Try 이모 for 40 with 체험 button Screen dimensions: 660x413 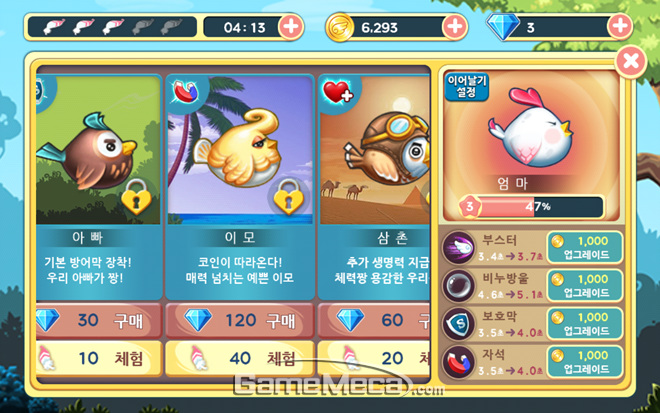click(240, 358)
